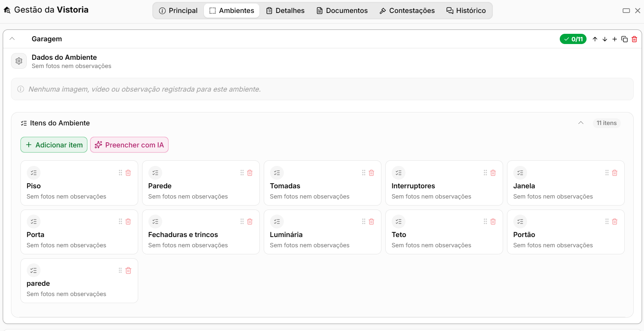The image size is (644, 331).
Task: Delete the Janela item
Action: point(615,173)
